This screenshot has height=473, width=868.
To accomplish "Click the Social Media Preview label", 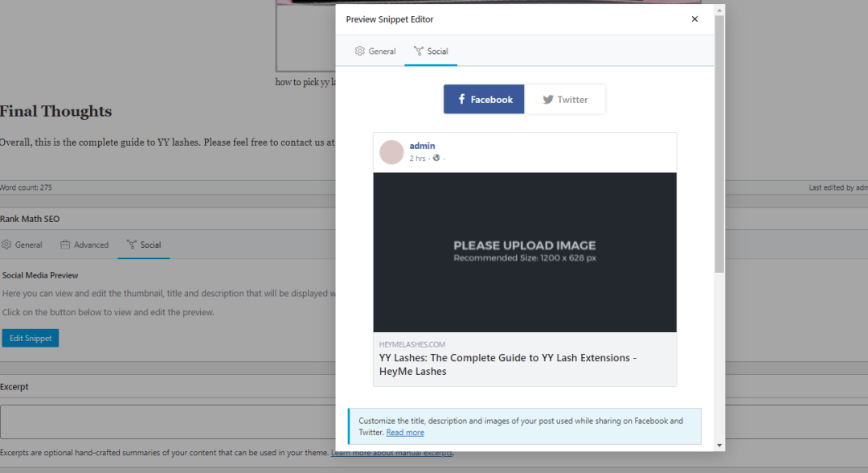I will [x=40, y=275].
